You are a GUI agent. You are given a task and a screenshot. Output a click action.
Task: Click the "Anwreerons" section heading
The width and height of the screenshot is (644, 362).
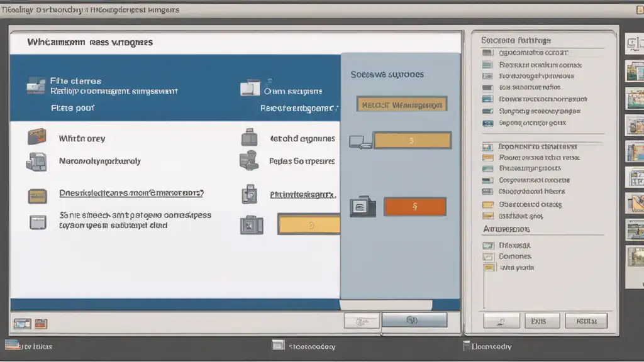click(506, 229)
